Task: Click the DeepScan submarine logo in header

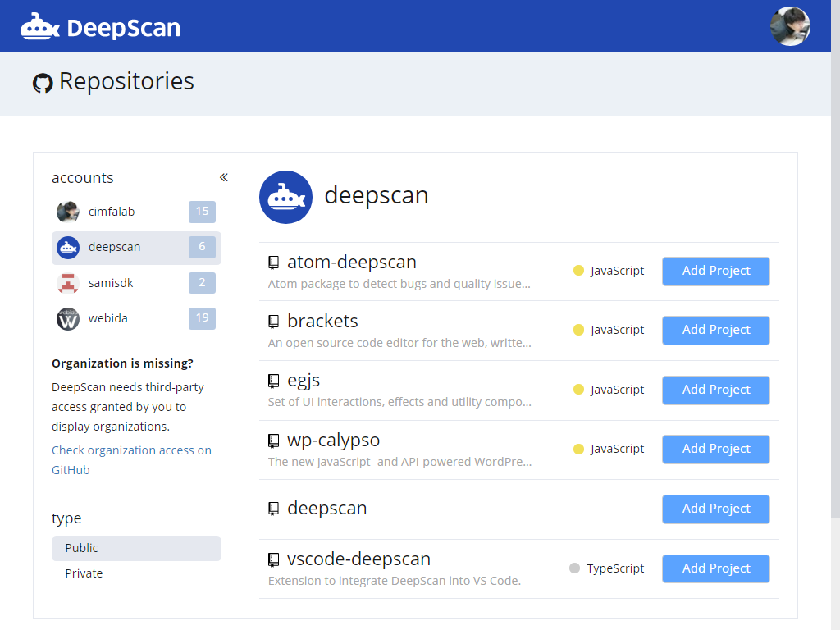Action: (x=40, y=27)
